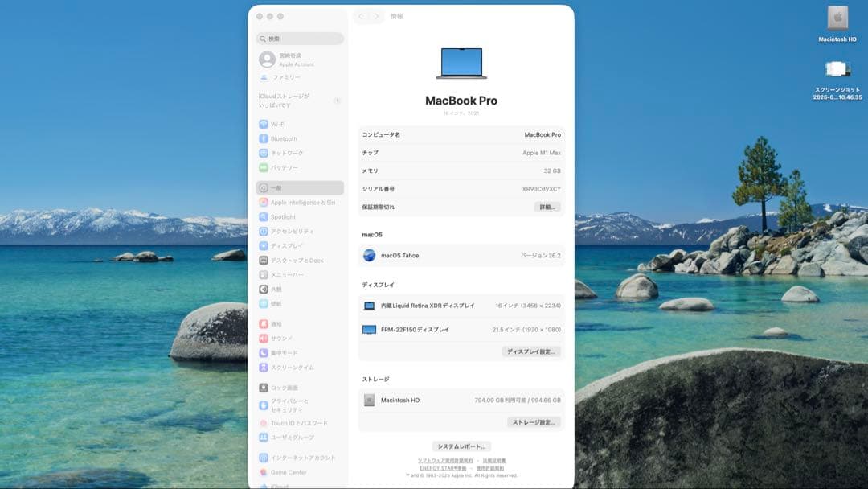The width and height of the screenshot is (868, 489).
Task: Switch to デスクトップと Dock settings
Action: click(x=295, y=260)
